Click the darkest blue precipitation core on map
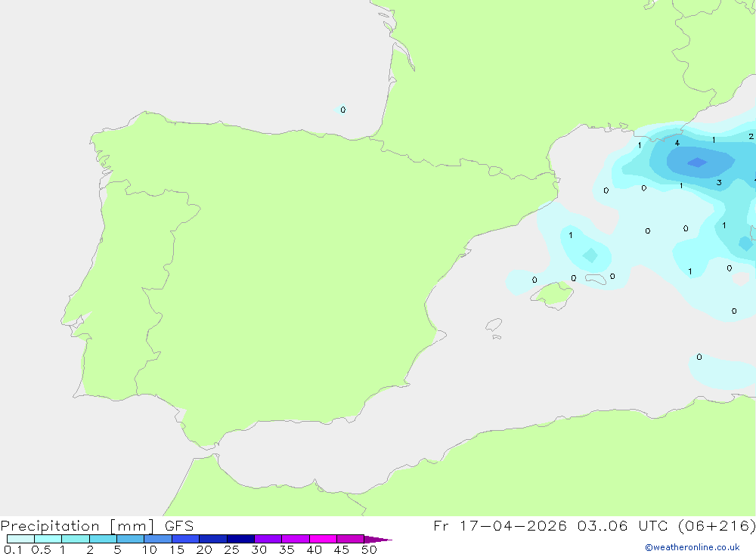Viewport: 756px width, 554px height. pyautogui.click(x=697, y=162)
